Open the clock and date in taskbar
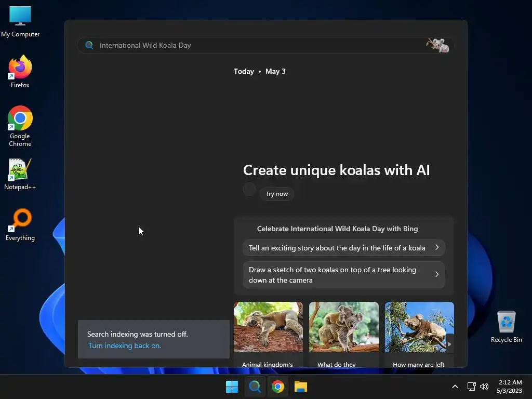Image resolution: width=532 pixels, height=399 pixels. [510, 387]
